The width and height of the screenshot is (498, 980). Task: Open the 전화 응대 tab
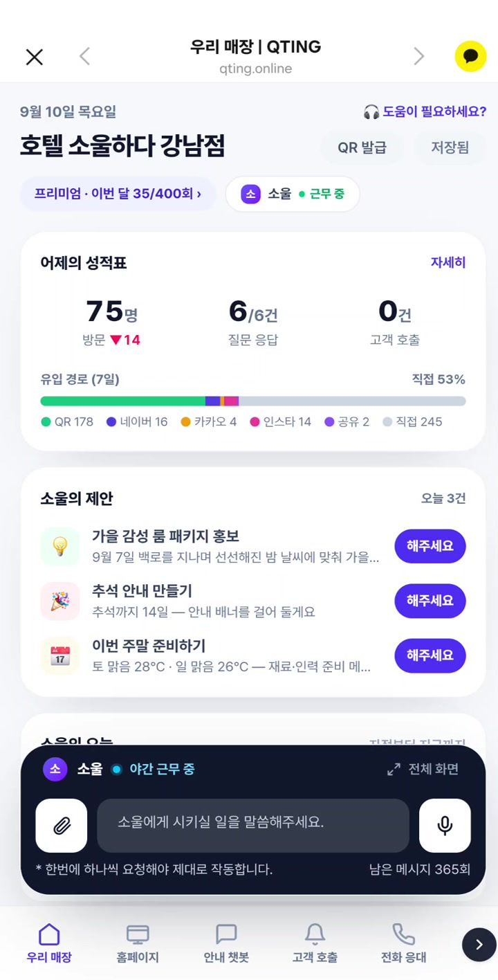403,943
